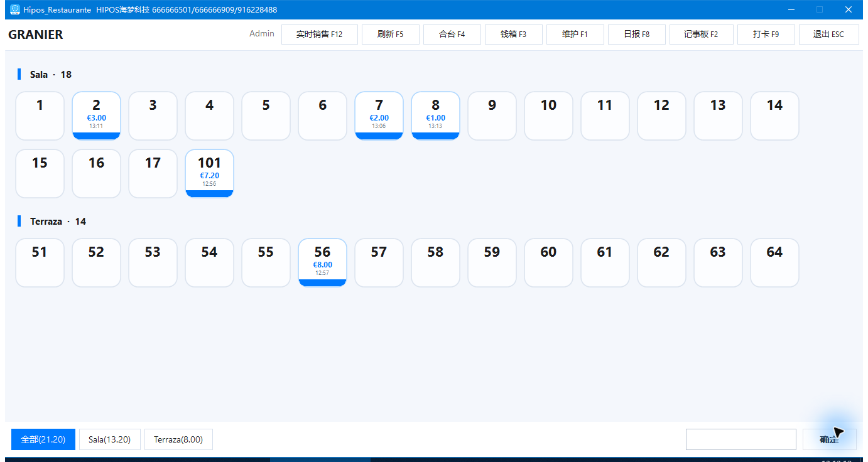Image resolution: width=868 pixels, height=462 pixels.
Task: Select empty table 3
Action: pyautogui.click(x=153, y=115)
